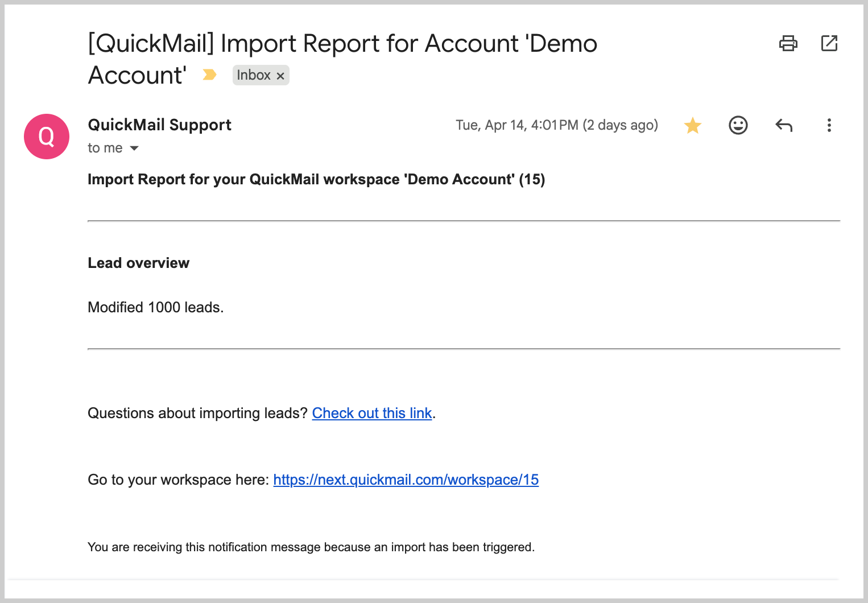This screenshot has height=603, width=868.
Task: Click the sender name QuickMail Support
Action: coord(159,125)
